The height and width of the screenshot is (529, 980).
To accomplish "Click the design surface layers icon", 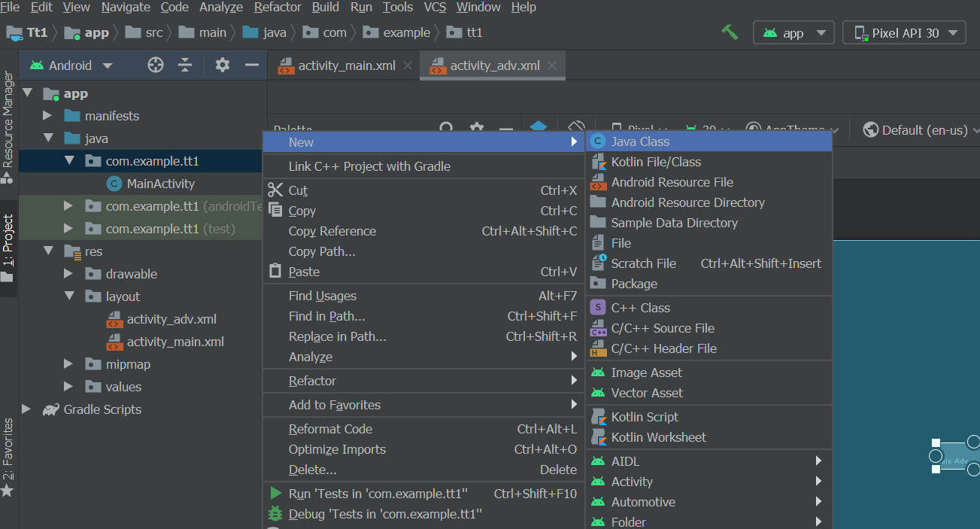I will (x=539, y=126).
